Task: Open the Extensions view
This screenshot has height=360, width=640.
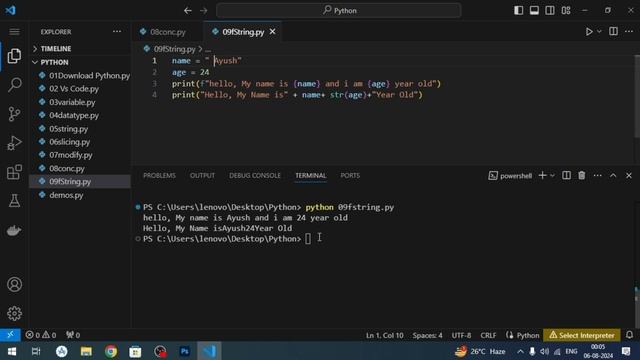Action: click(14, 172)
